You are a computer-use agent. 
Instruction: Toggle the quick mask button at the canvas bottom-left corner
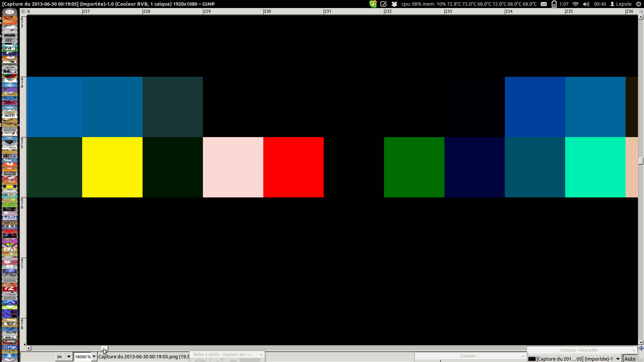pyautogui.click(x=23, y=348)
